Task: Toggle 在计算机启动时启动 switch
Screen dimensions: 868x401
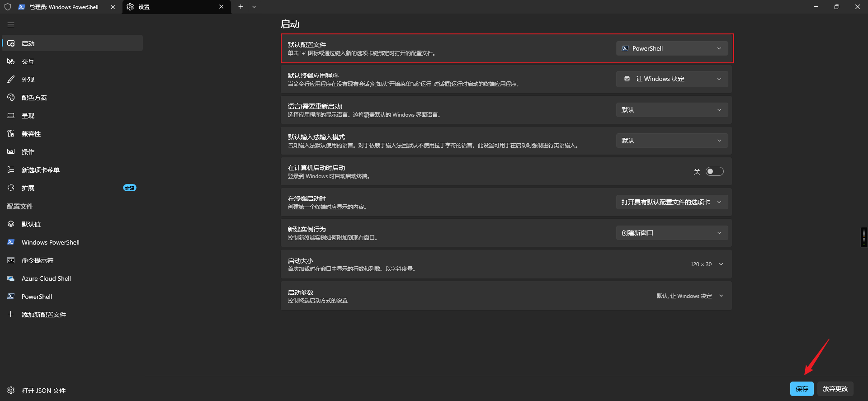Action: click(x=715, y=171)
